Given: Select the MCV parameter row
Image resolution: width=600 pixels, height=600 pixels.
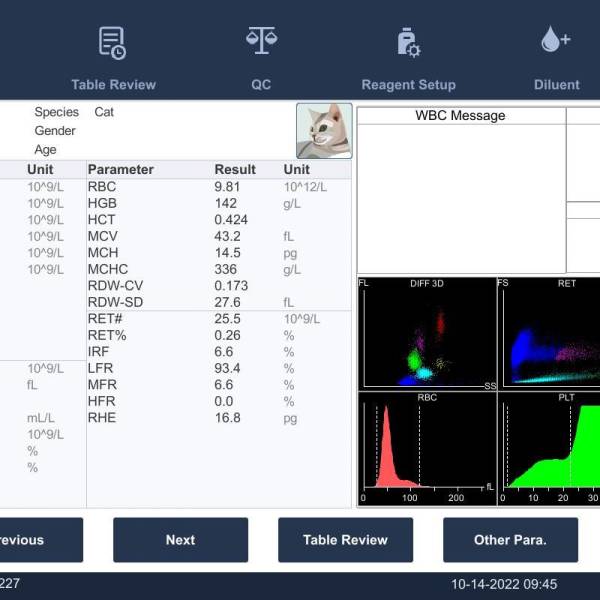Looking at the screenshot, I should pos(219,236).
